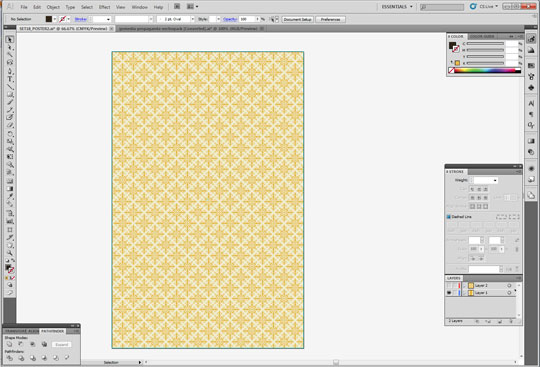Select the Line Segment tool
Image resolution: width=540 pixels, height=367 pixels.
click(x=10, y=87)
